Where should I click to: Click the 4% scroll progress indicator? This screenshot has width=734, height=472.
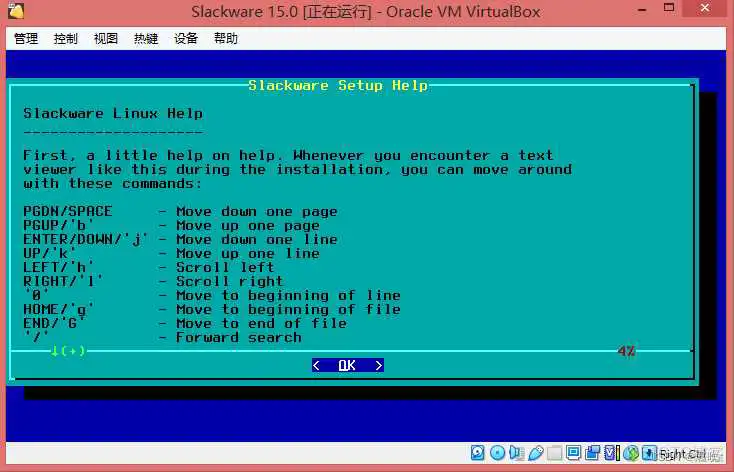pyautogui.click(x=626, y=351)
